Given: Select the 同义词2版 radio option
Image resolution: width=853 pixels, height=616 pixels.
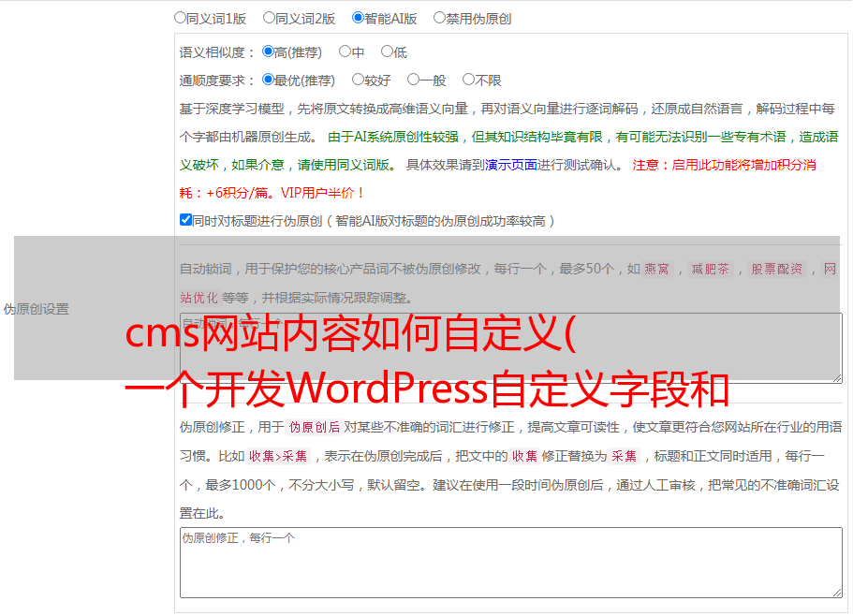Looking at the screenshot, I should 269,18.
